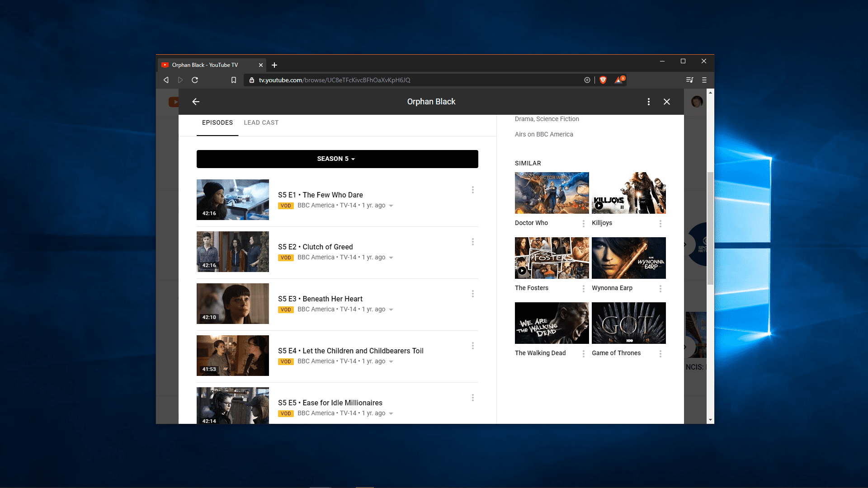This screenshot has width=868, height=488.
Task: Open the Wynonna Earp card options menu
Action: (x=660, y=289)
